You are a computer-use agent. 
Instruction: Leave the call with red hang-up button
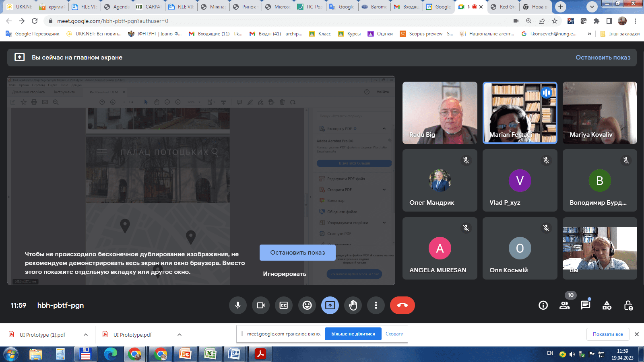[402, 305]
